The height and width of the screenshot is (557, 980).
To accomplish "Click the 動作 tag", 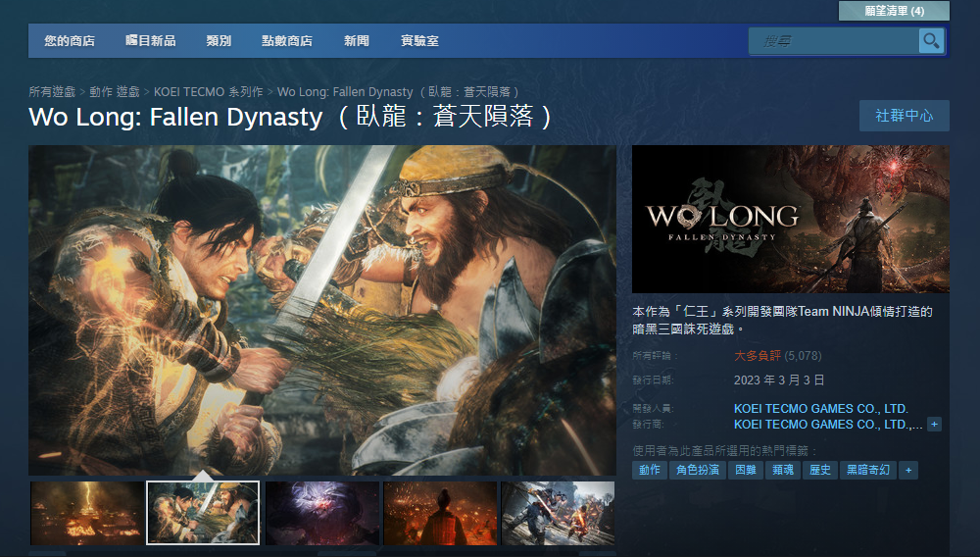I will point(650,470).
